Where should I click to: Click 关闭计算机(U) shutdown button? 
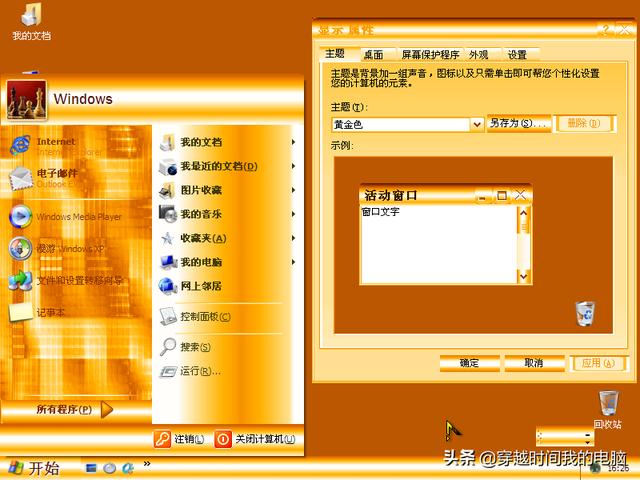click(x=255, y=439)
